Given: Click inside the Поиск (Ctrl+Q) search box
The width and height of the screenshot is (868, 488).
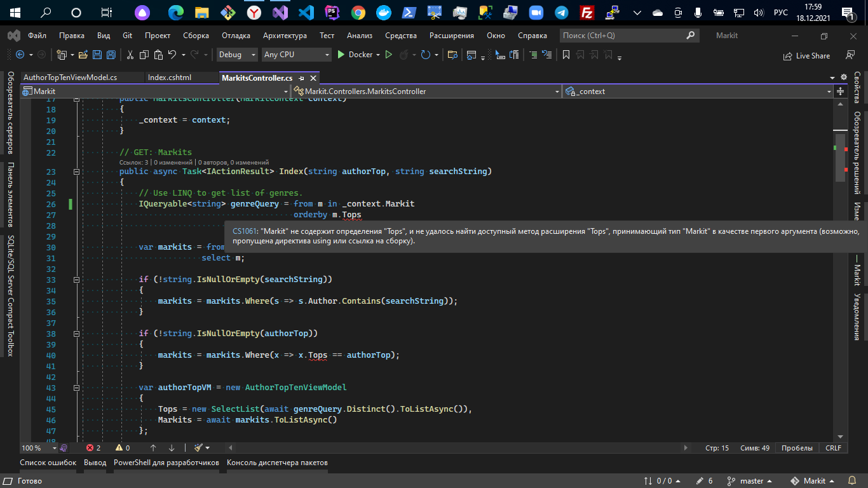Looking at the screenshot, I should pos(629,36).
